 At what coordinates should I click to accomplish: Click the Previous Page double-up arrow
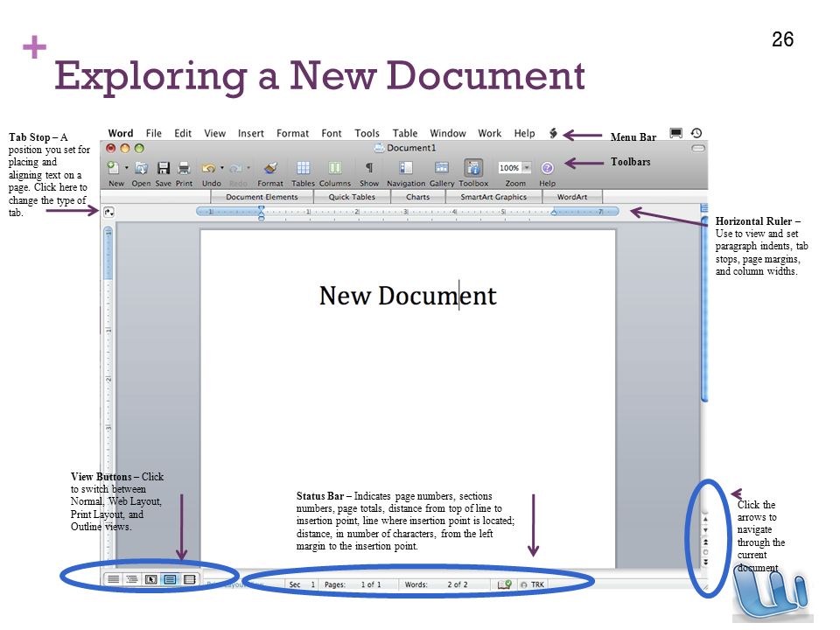[x=705, y=542]
